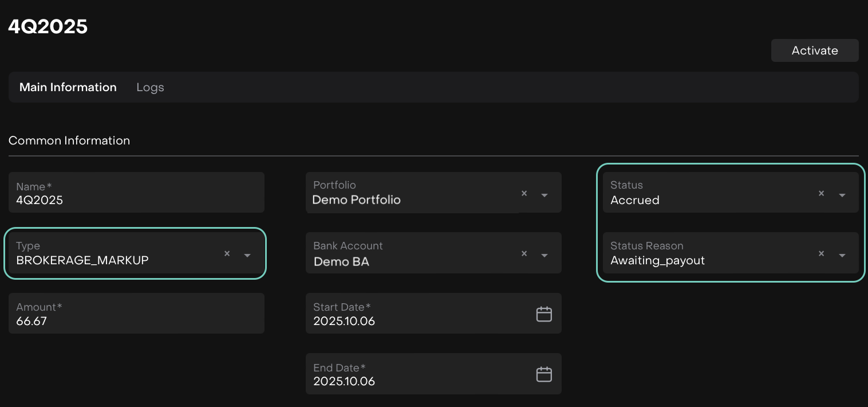Switch to the Logs tab
The height and width of the screenshot is (407, 868).
pos(150,87)
